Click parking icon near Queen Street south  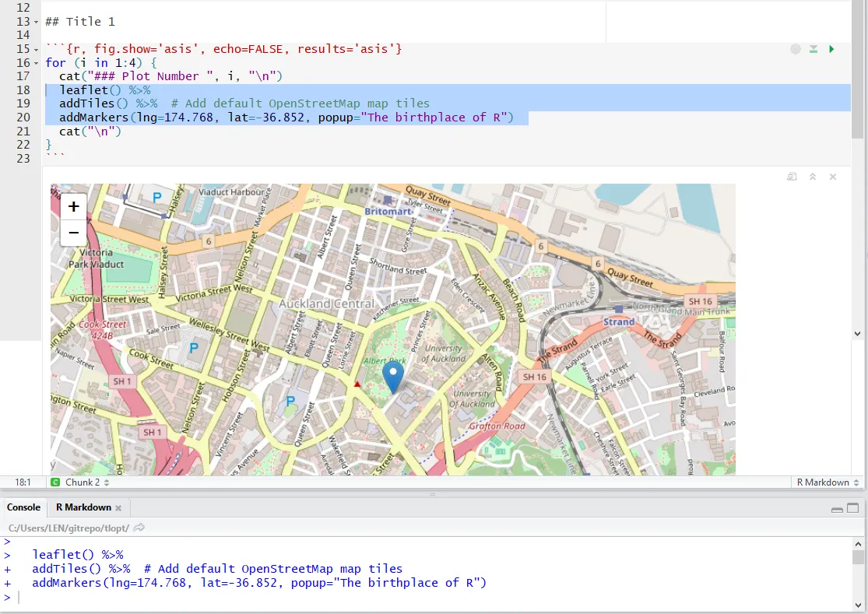290,402
